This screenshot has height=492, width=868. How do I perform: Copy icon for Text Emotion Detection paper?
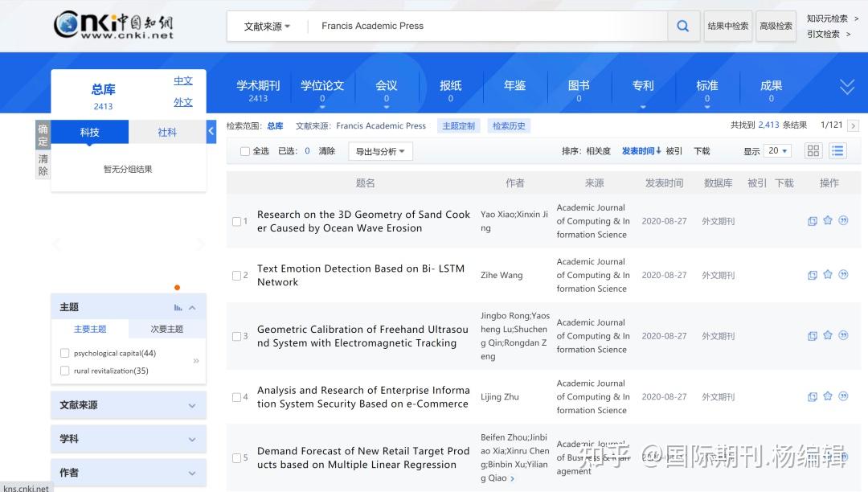[812, 275]
